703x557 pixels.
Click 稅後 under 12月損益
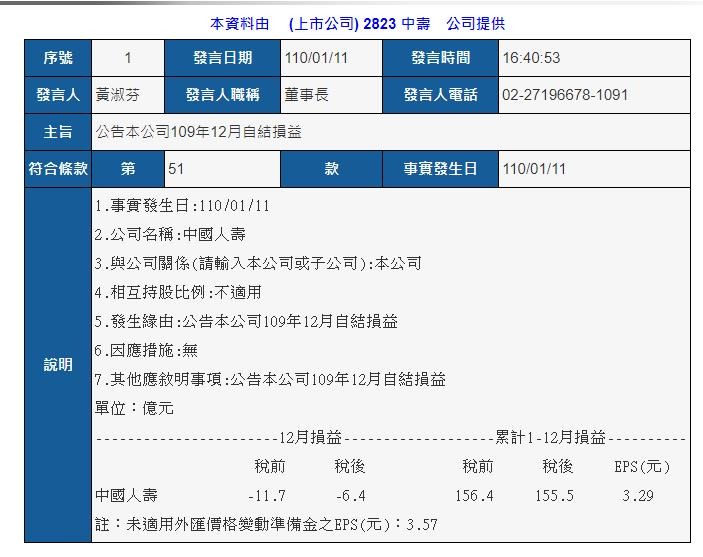tap(350, 466)
